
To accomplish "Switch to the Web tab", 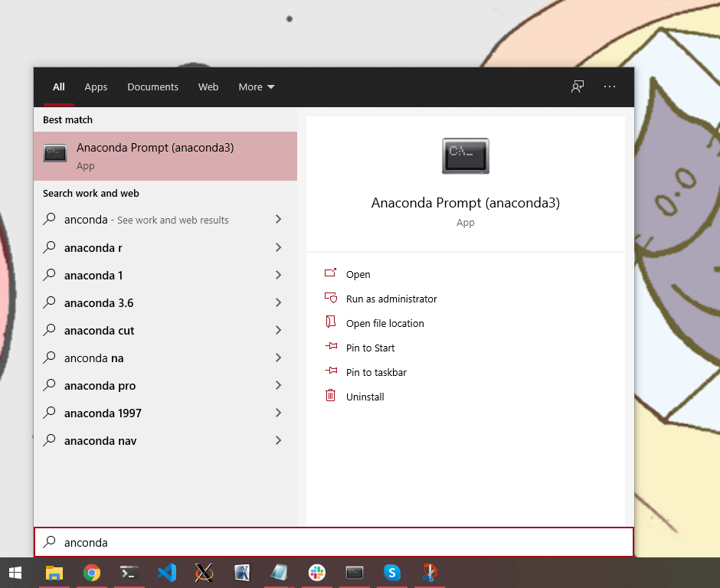I will [x=208, y=87].
